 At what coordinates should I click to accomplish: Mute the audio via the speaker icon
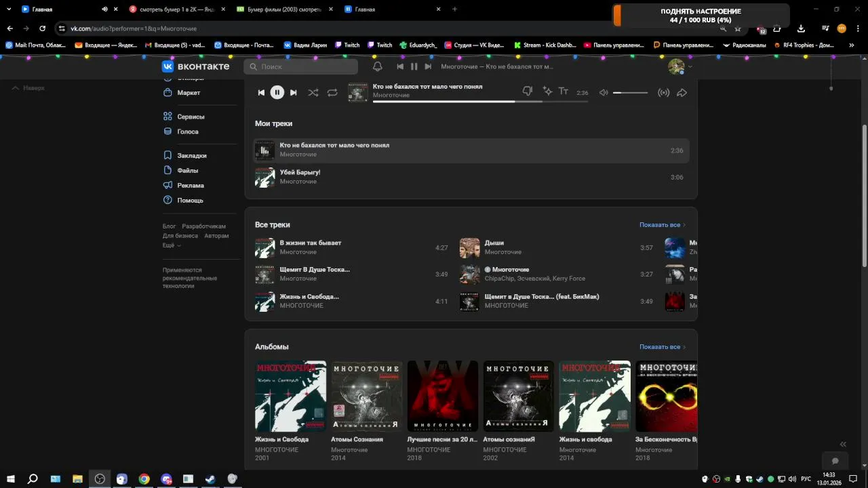point(604,92)
